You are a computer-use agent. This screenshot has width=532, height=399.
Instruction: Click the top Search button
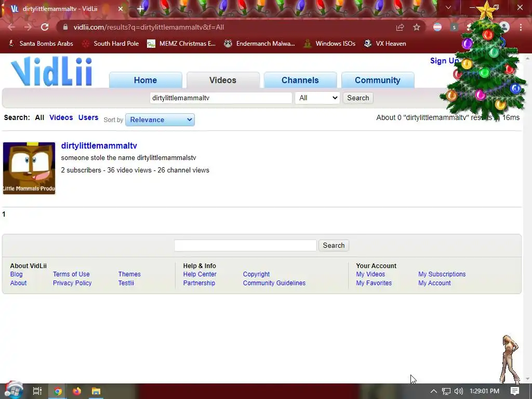coord(358,98)
